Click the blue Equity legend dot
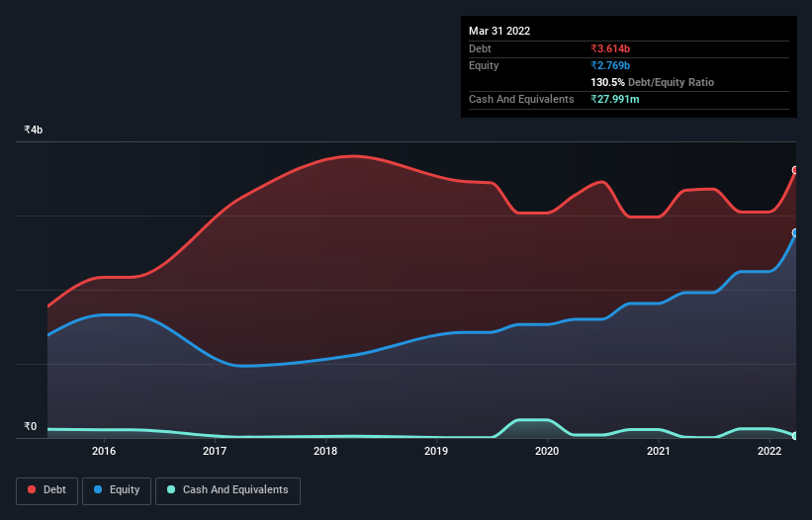Screen dimensions: 812x520 click(98, 489)
